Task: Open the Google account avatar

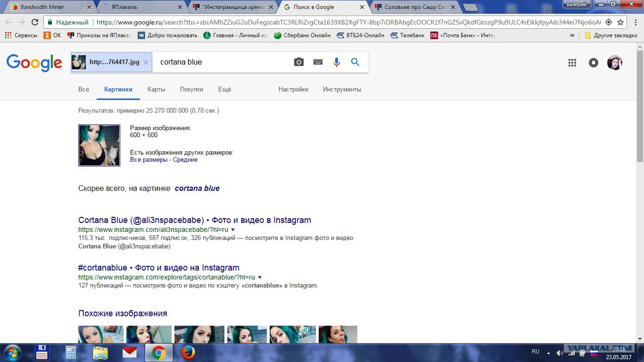Action: click(x=615, y=63)
